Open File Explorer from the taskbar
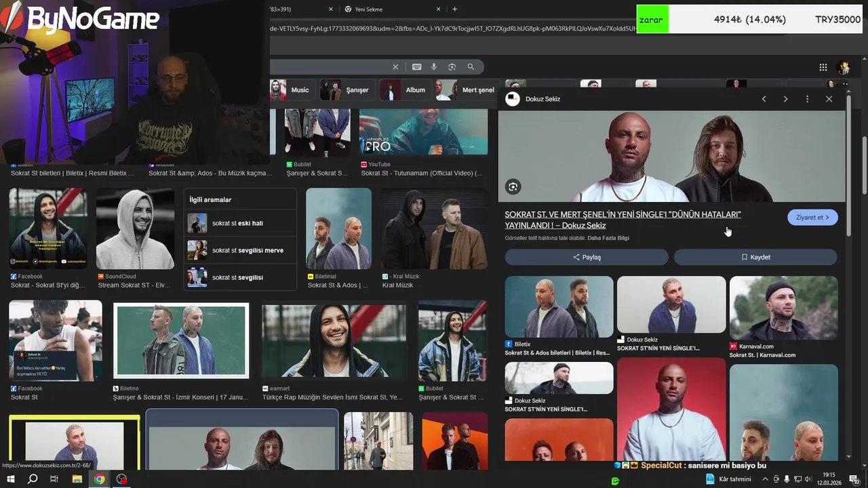Image resolution: width=868 pixels, height=488 pixels. (77, 479)
